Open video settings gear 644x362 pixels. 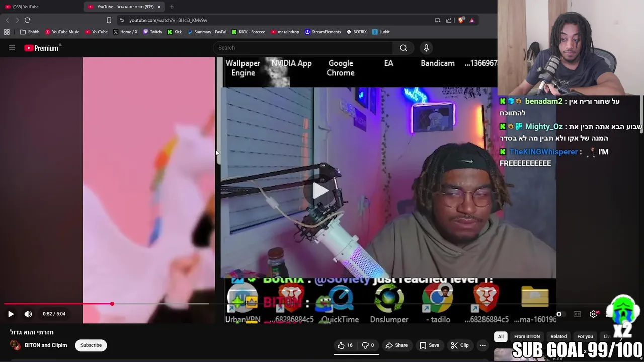click(x=594, y=314)
